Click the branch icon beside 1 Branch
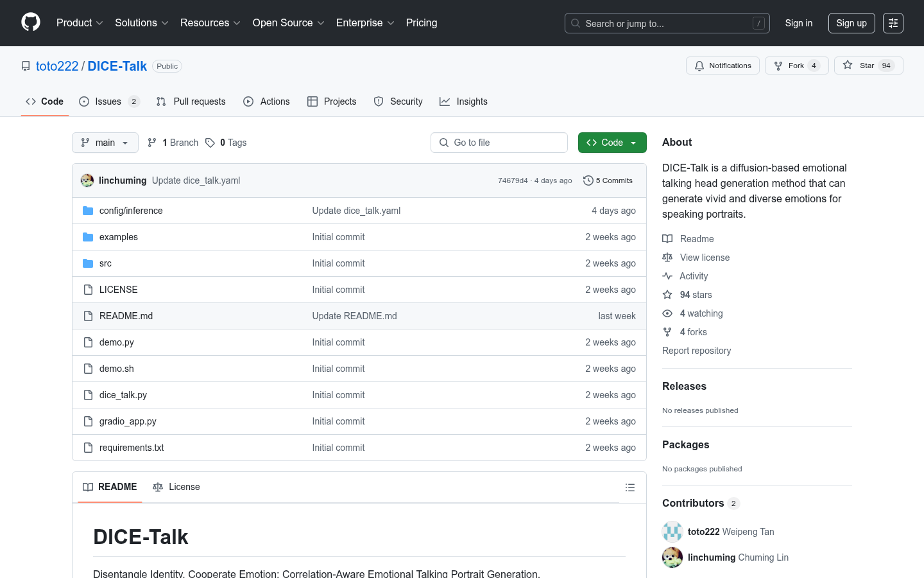The image size is (924, 578). point(152,143)
